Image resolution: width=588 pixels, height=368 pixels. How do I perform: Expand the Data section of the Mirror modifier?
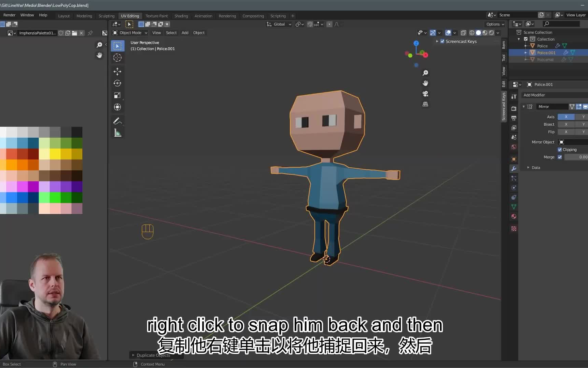528,167
